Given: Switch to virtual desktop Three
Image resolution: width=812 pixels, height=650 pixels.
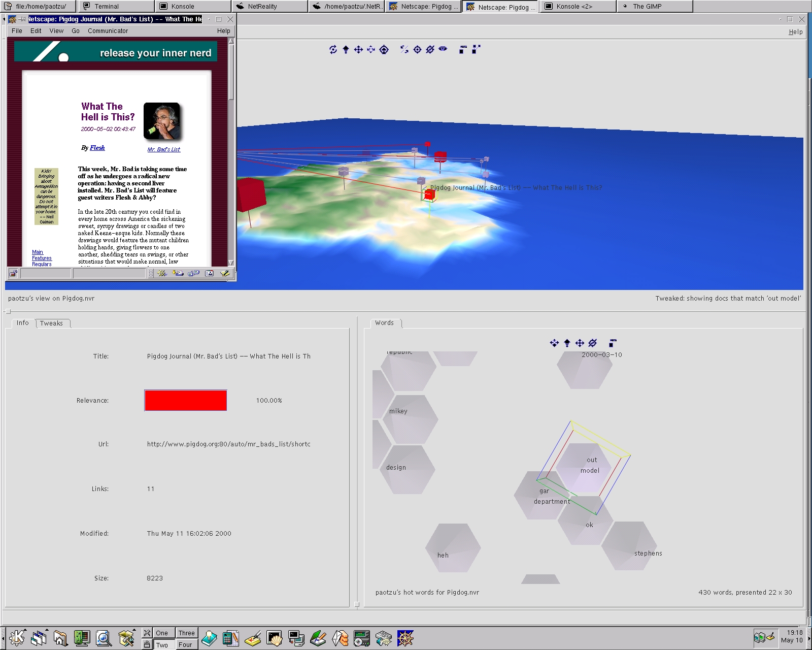Looking at the screenshot, I should coord(186,633).
